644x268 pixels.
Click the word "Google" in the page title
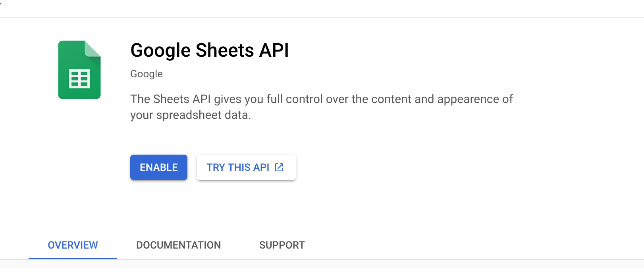(160, 50)
